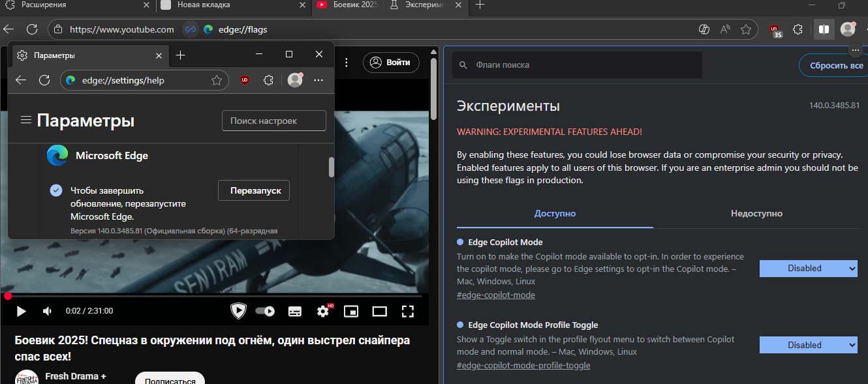The width and height of the screenshot is (868, 384).
Task: Expand Copilot Mode Profile Toggle dropdown
Action: pos(808,345)
